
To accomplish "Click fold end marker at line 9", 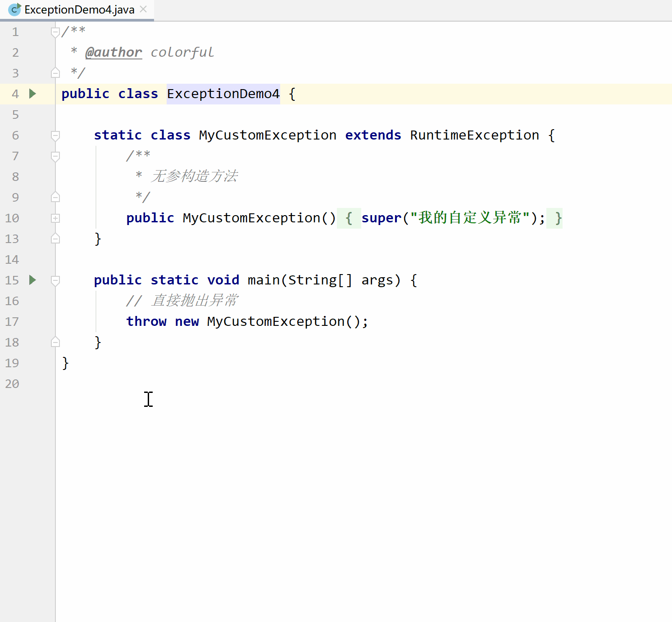I will tap(55, 197).
